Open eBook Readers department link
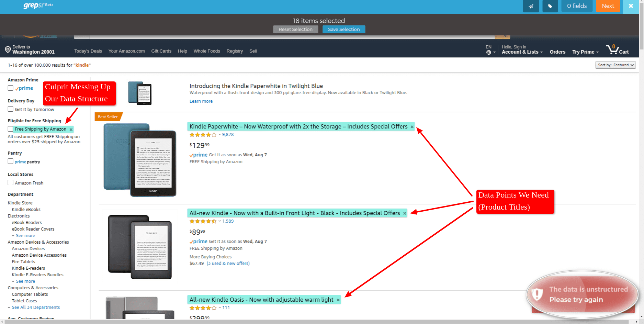 coord(27,223)
